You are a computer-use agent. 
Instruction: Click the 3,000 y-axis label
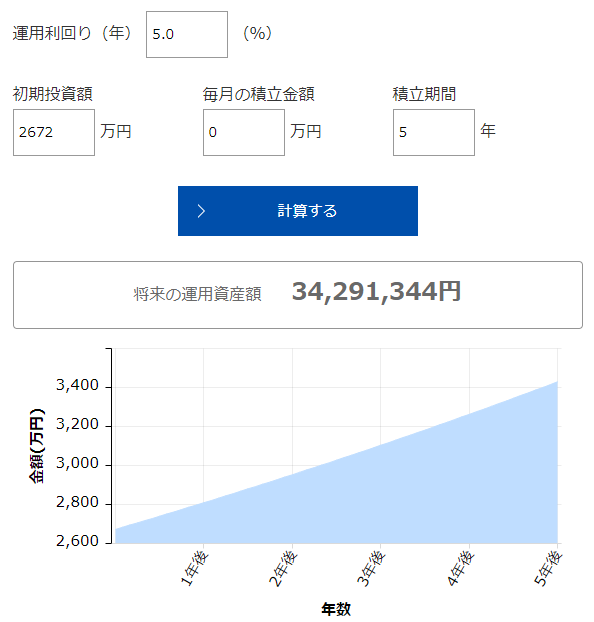[x=77, y=463]
